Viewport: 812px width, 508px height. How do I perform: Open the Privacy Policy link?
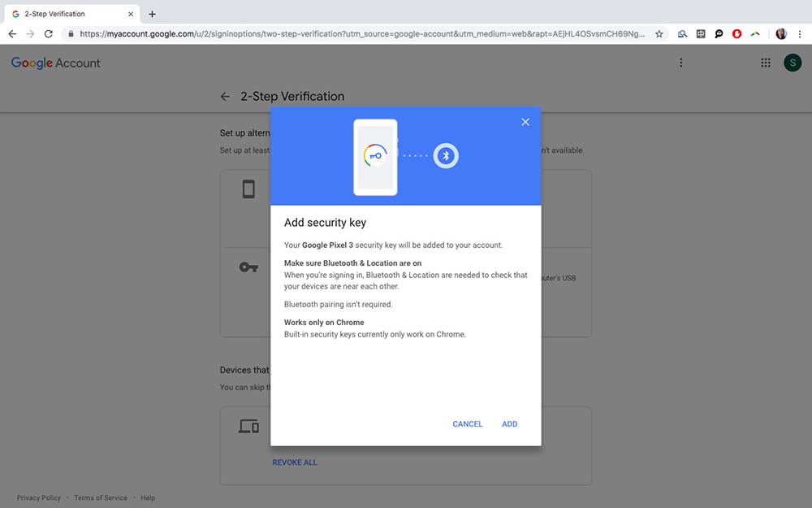click(38, 497)
